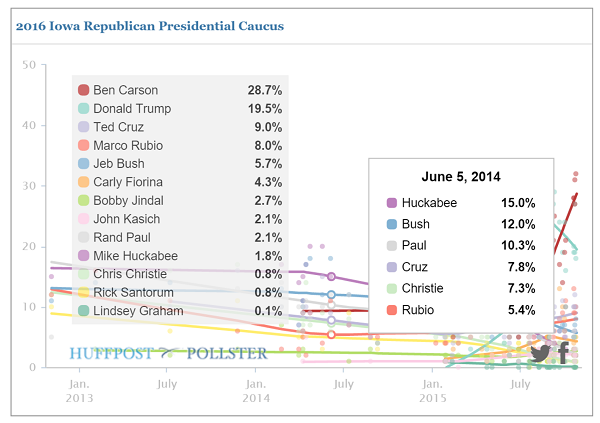Screen dimensions: 600x423
Task: Open the 2016 Iowa Republican Presidential Caucus title
Action: 150,26
